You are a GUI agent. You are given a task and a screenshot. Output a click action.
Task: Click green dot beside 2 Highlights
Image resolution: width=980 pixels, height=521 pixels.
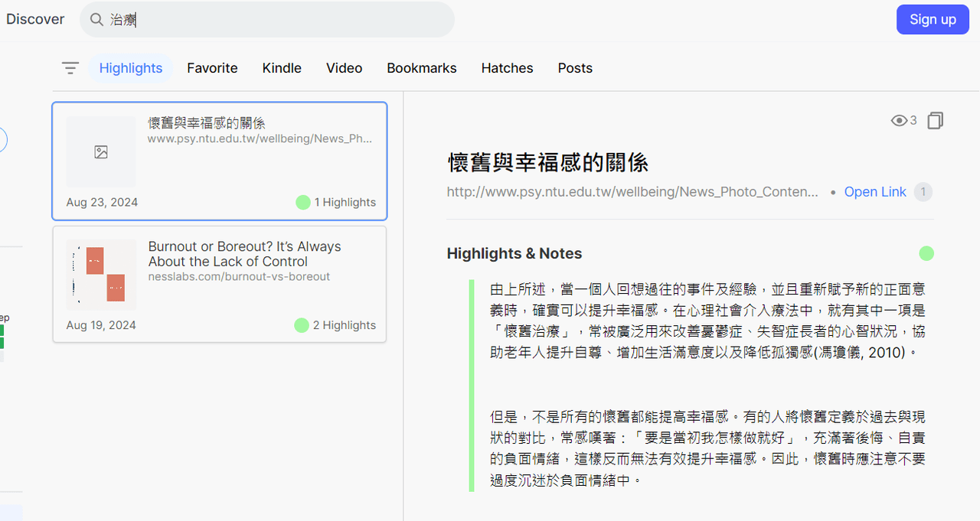pos(302,325)
